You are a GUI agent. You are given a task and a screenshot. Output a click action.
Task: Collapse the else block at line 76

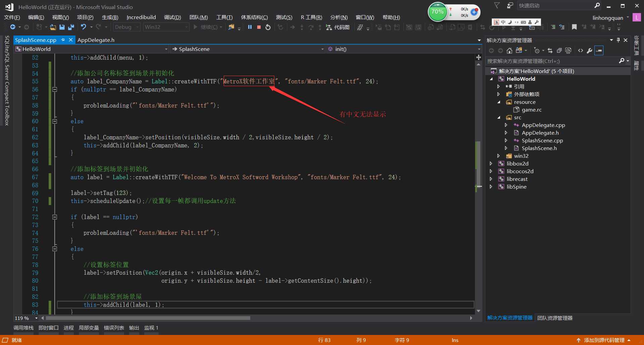point(55,249)
